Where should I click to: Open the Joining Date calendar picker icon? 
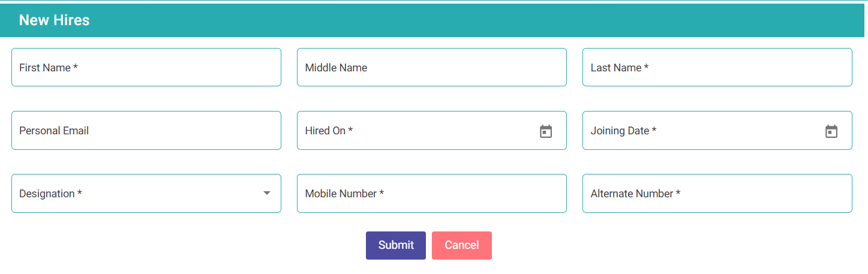(831, 131)
